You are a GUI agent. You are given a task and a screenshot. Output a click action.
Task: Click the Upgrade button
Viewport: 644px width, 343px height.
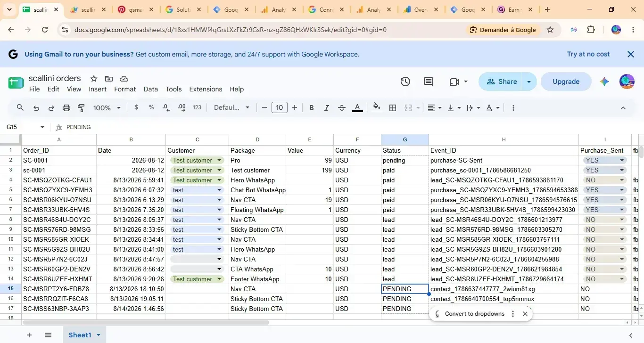pos(566,82)
